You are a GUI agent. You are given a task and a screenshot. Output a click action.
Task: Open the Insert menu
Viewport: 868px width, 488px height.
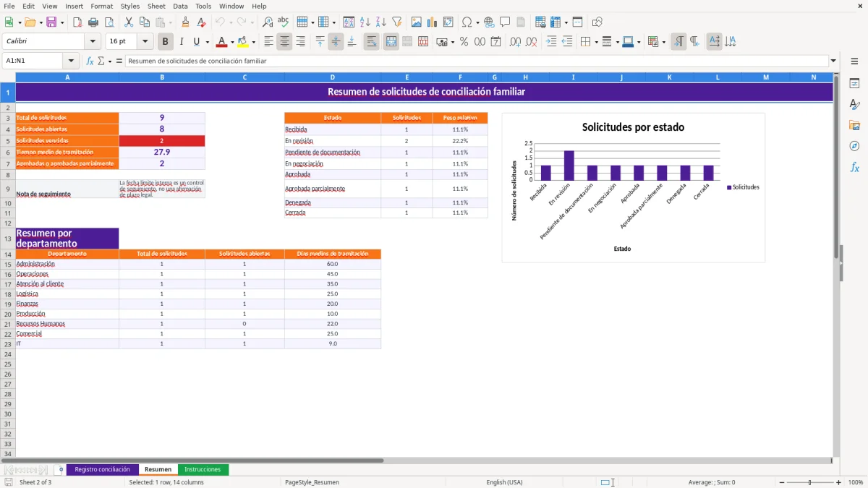(x=74, y=6)
